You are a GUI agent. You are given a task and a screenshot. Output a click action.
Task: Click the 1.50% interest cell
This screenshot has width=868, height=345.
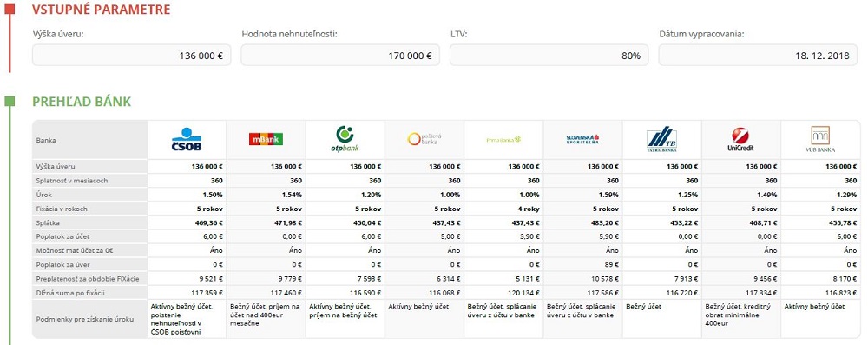pyautogui.click(x=187, y=195)
